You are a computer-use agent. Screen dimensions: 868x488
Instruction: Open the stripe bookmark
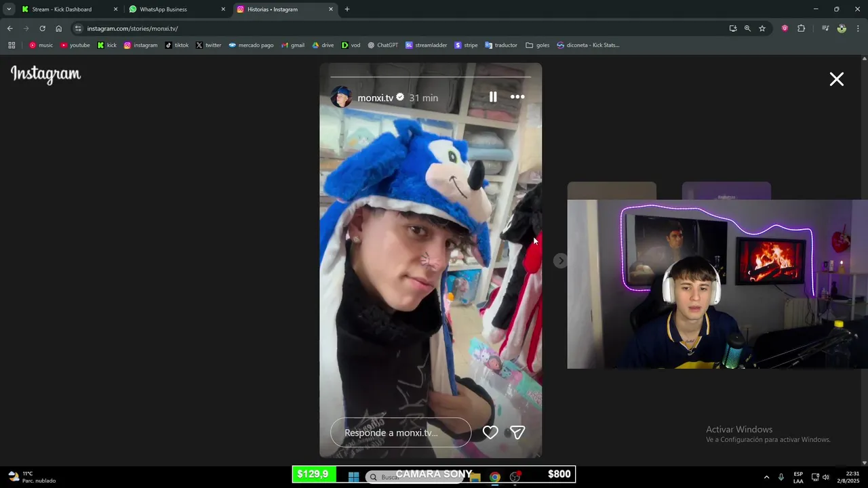(466, 45)
